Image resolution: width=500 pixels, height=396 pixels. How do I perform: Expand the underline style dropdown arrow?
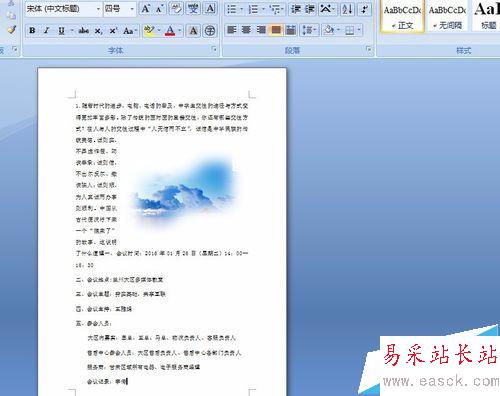[x=72, y=31]
